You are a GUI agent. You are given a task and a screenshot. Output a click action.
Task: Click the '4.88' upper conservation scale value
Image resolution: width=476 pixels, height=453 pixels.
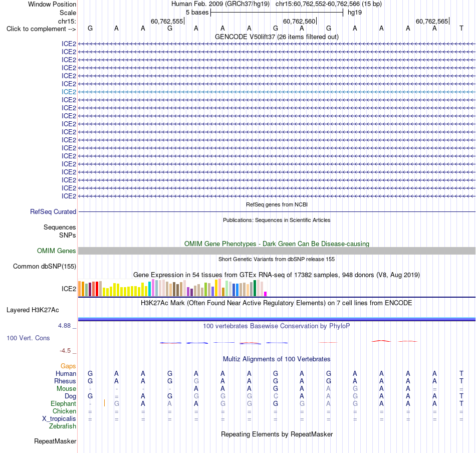64,326
